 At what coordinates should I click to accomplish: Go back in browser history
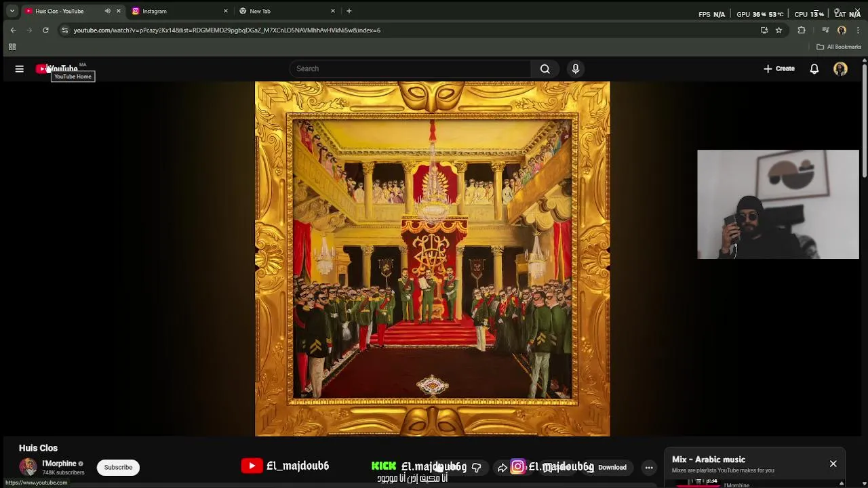(x=13, y=30)
